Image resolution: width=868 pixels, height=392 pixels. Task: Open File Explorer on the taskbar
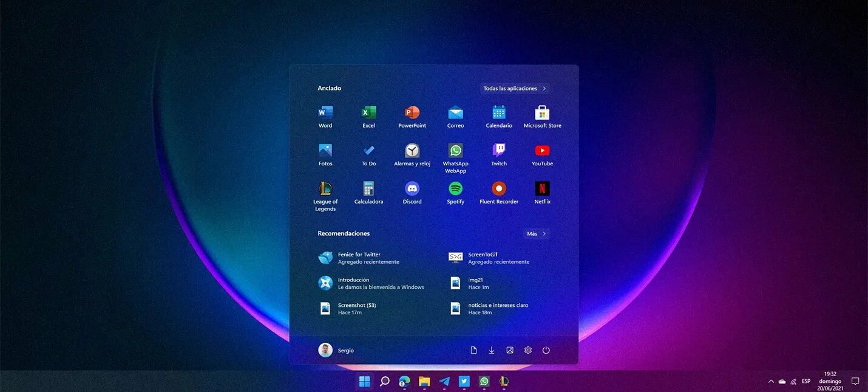424,382
